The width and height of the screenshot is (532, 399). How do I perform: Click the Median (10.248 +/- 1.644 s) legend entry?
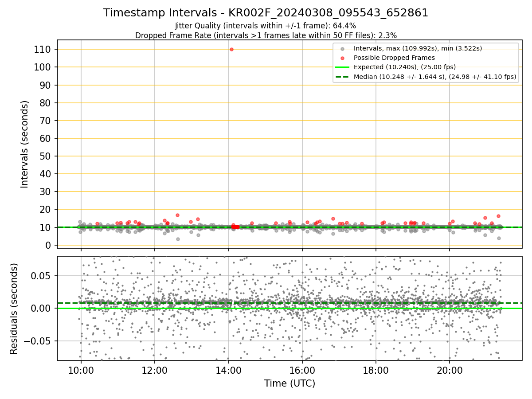(x=426, y=77)
